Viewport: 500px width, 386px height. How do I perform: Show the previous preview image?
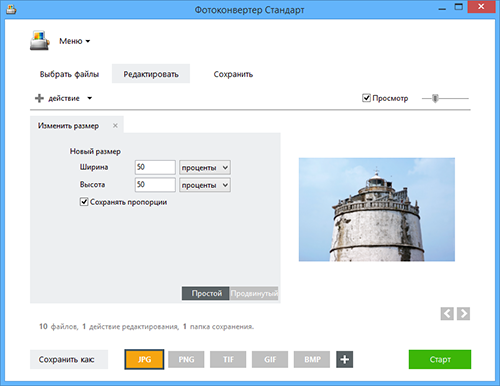coord(447,314)
